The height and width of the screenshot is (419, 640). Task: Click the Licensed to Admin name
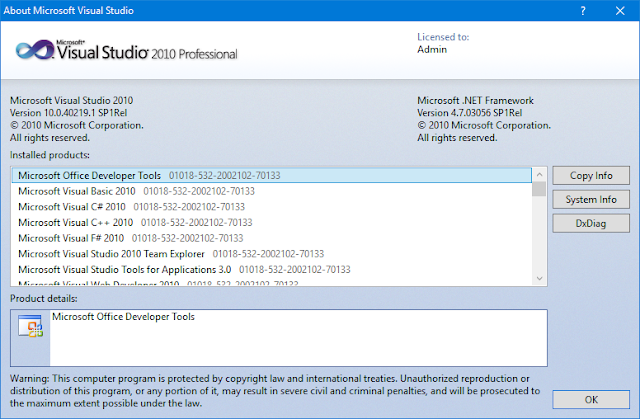click(x=432, y=49)
